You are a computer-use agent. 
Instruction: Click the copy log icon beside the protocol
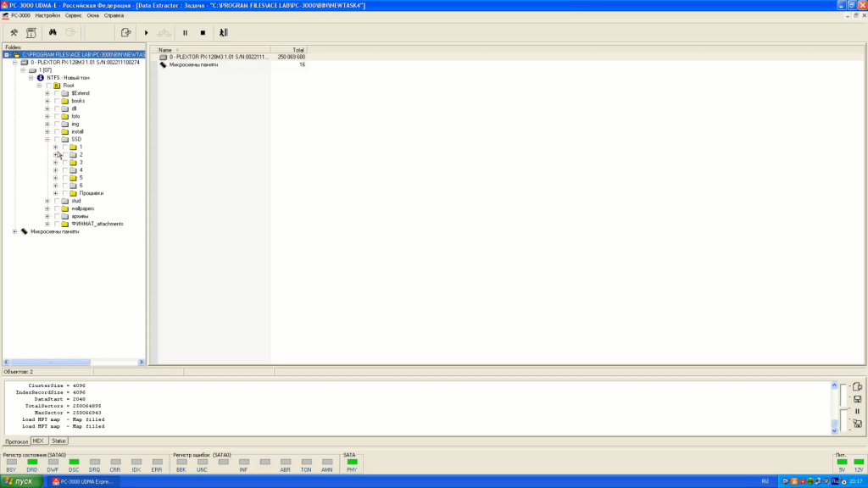(x=857, y=386)
